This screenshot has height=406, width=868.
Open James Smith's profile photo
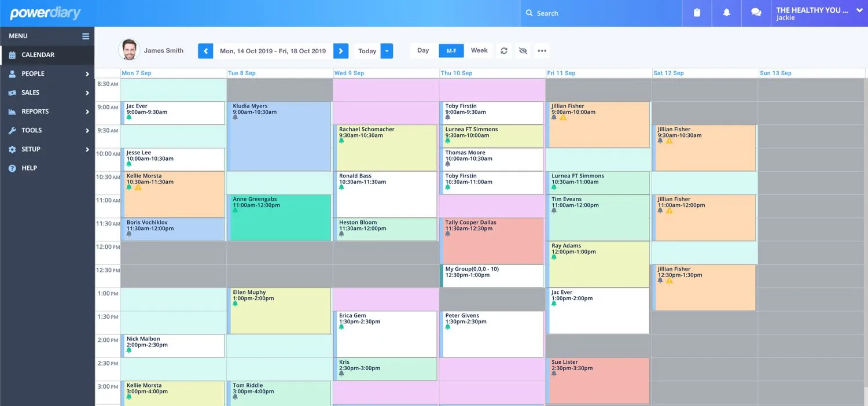[x=129, y=50]
